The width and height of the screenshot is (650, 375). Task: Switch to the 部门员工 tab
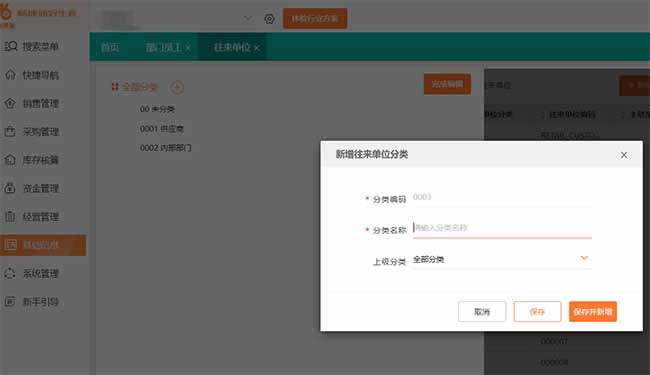(163, 47)
